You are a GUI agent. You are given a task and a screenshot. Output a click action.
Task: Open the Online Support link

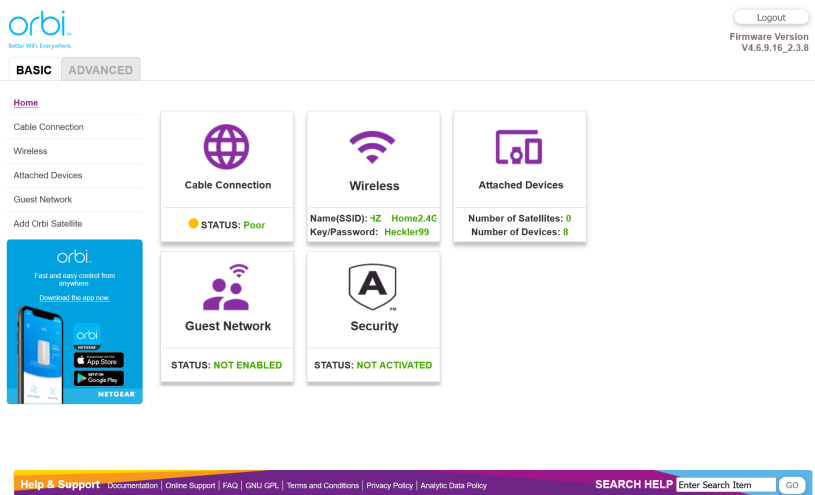pyautogui.click(x=190, y=485)
